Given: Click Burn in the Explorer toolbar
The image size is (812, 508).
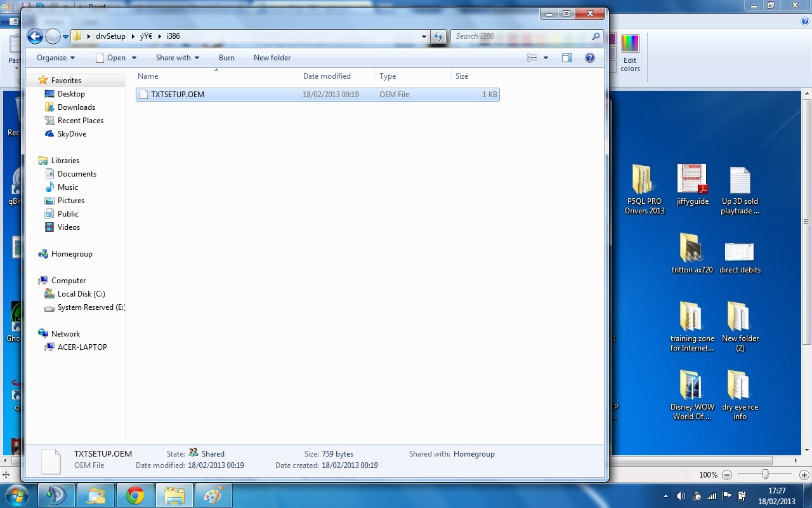Looking at the screenshot, I should [226, 58].
